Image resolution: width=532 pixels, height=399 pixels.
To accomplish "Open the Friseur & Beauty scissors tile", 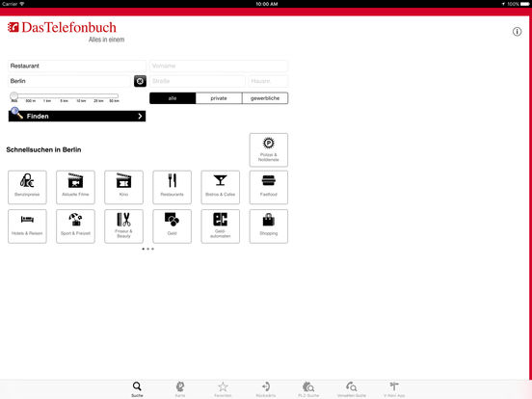I will point(123,226).
